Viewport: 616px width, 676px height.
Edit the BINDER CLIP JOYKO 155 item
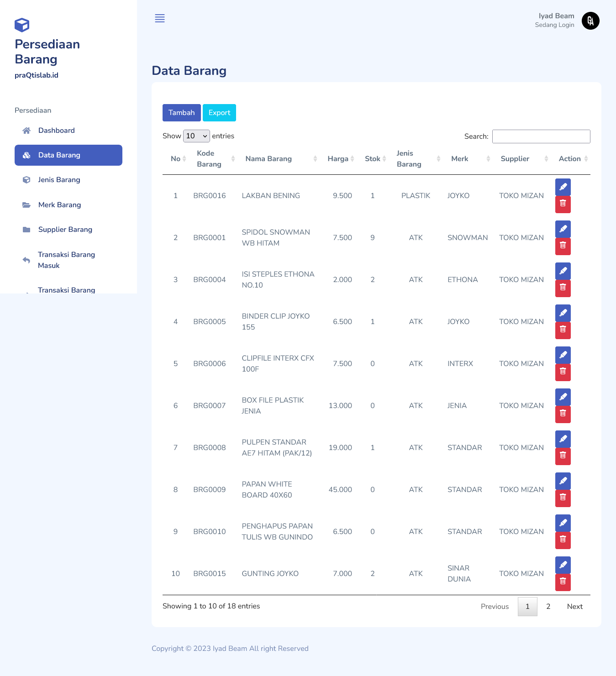pyautogui.click(x=563, y=313)
